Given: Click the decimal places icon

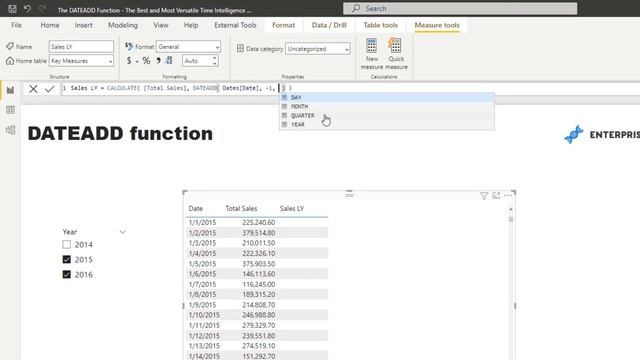Looking at the screenshot, I should click(x=169, y=61).
